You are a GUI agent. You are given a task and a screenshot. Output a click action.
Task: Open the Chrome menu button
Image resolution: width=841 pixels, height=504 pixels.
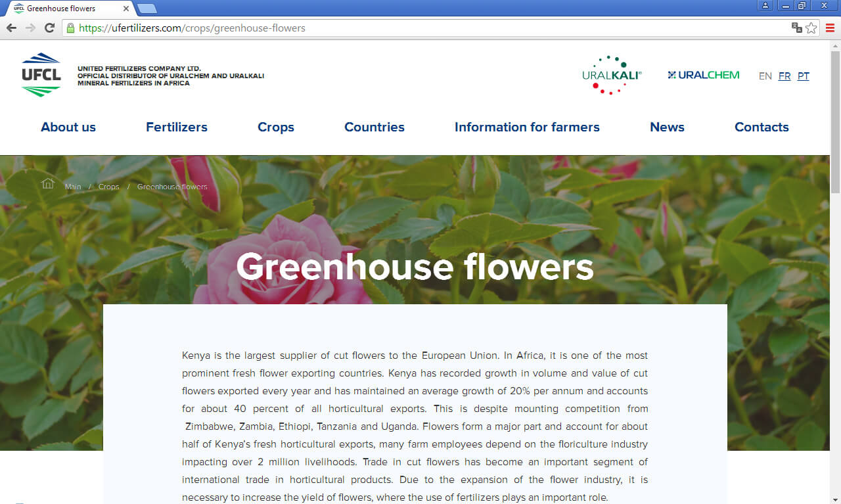(x=830, y=28)
